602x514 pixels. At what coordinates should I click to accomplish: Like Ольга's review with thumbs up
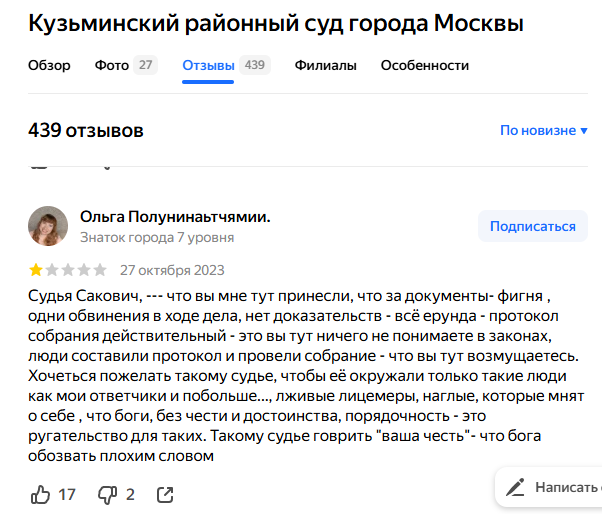[41, 494]
